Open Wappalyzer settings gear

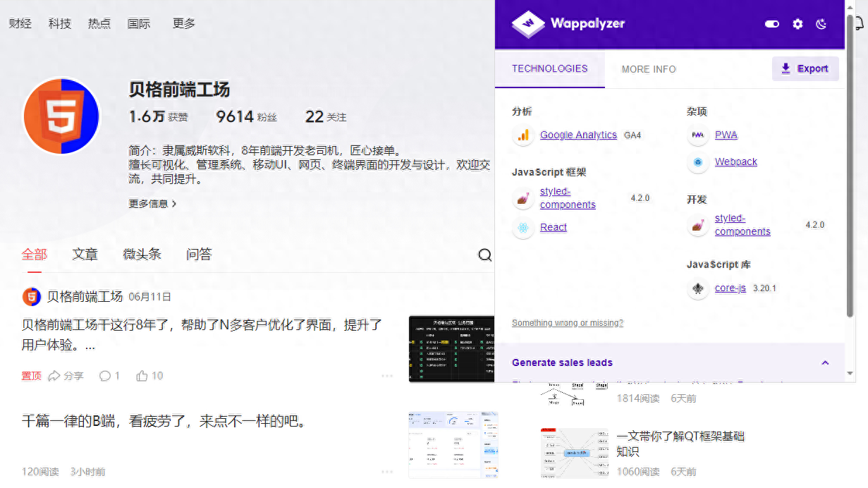point(797,24)
